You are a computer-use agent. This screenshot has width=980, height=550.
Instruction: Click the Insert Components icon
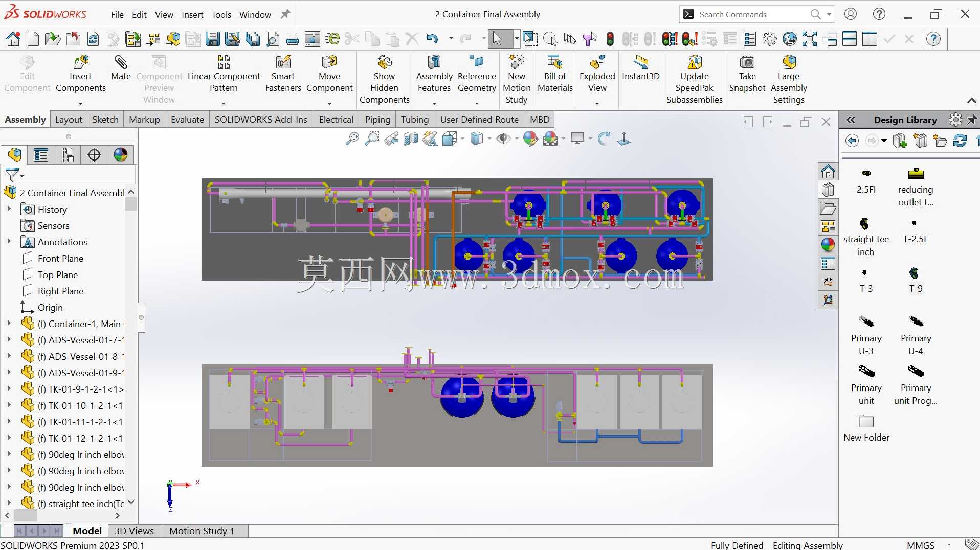click(81, 62)
